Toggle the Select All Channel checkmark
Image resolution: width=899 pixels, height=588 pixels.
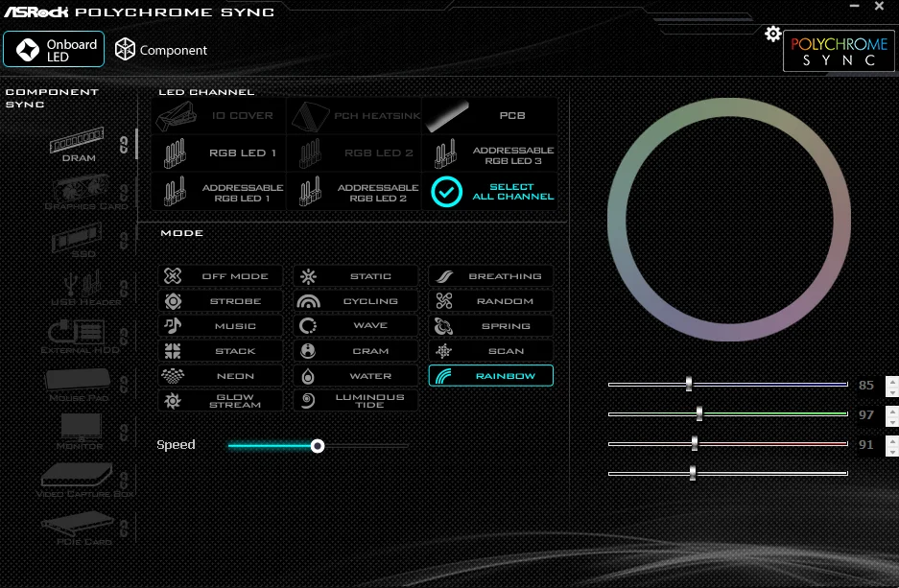[447, 192]
